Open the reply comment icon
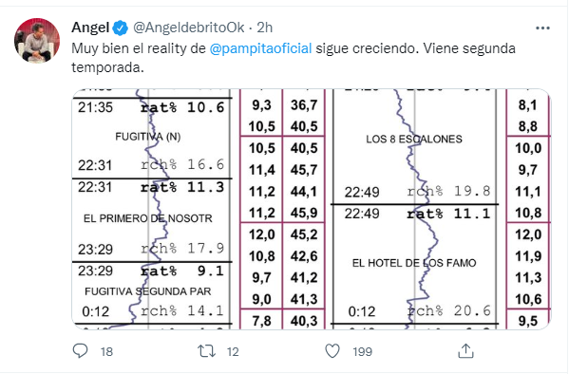 click(80, 351)
